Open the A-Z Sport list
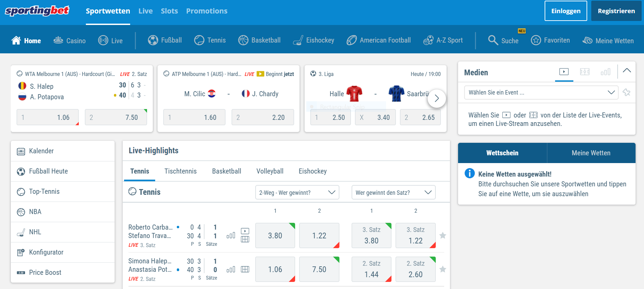The width and height of the screenshot is (644, 289). point(443,41)
